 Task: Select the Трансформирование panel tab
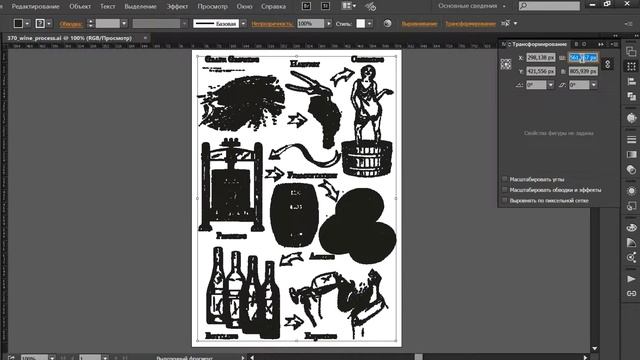point(539,44)
